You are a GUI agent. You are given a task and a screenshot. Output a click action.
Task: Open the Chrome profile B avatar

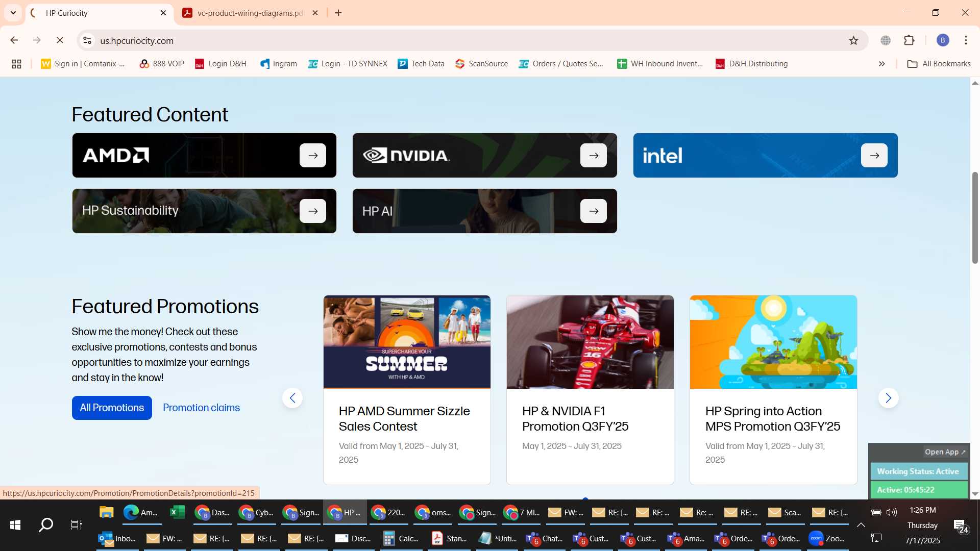click(943, 40)
